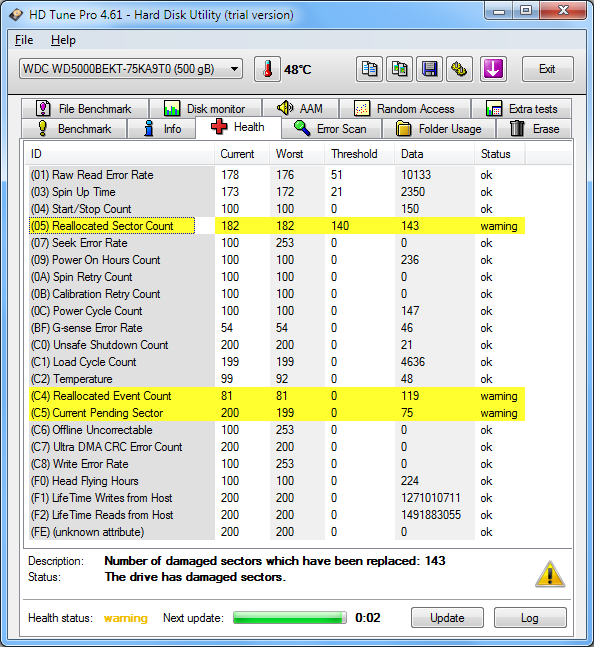Open the Disk monitor tab

coord(205,109)
